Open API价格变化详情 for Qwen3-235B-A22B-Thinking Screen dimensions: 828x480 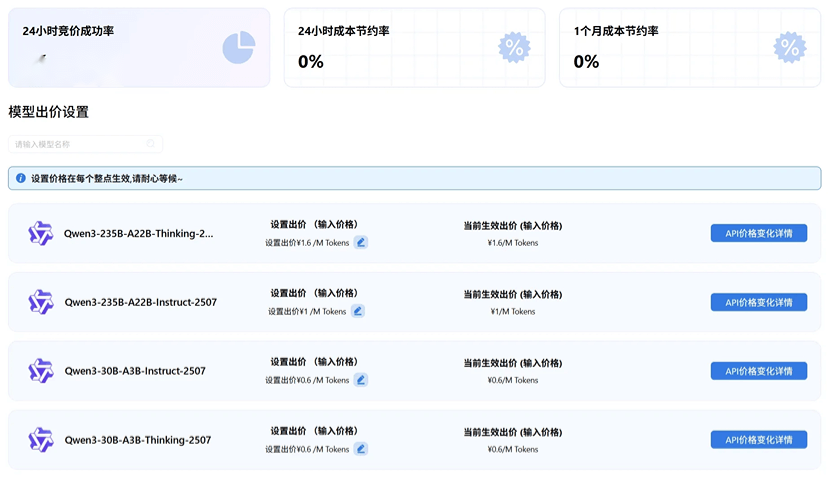tap(759, 233)
